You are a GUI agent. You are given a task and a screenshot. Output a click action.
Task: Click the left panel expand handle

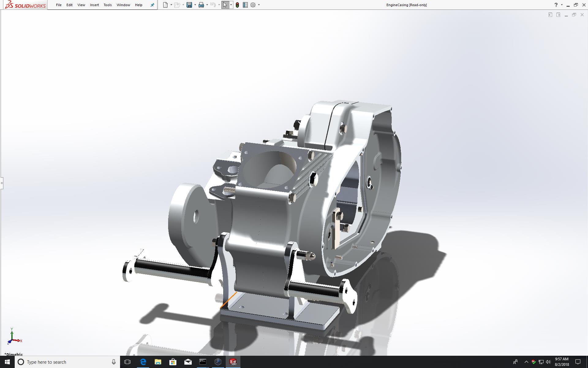2,183
